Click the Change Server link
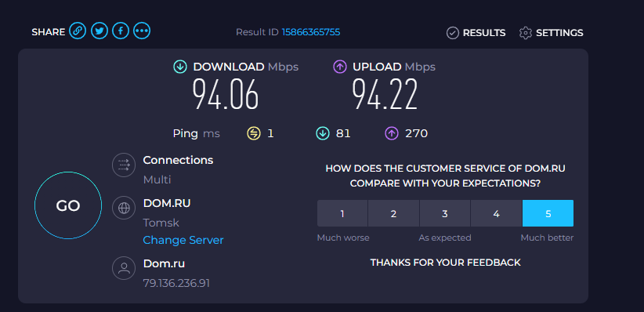This screenshot has width=644, height=312. (183, 240)
